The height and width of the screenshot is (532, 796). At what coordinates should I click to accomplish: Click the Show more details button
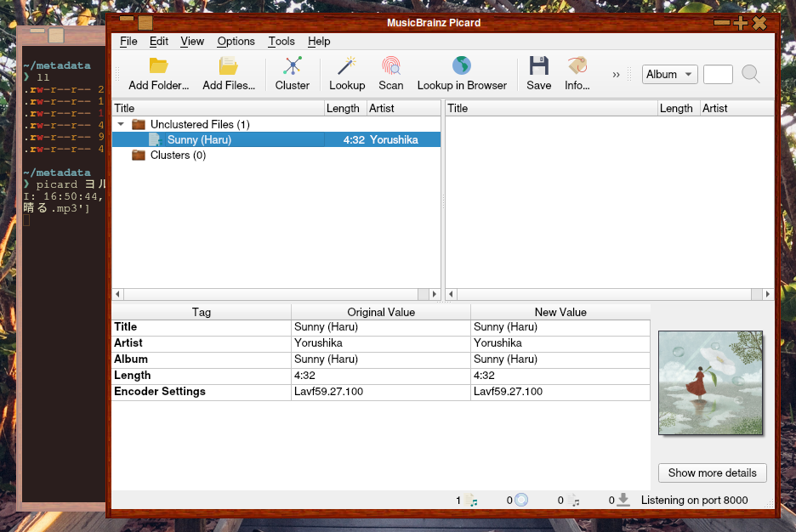click(x=712, y=473)
